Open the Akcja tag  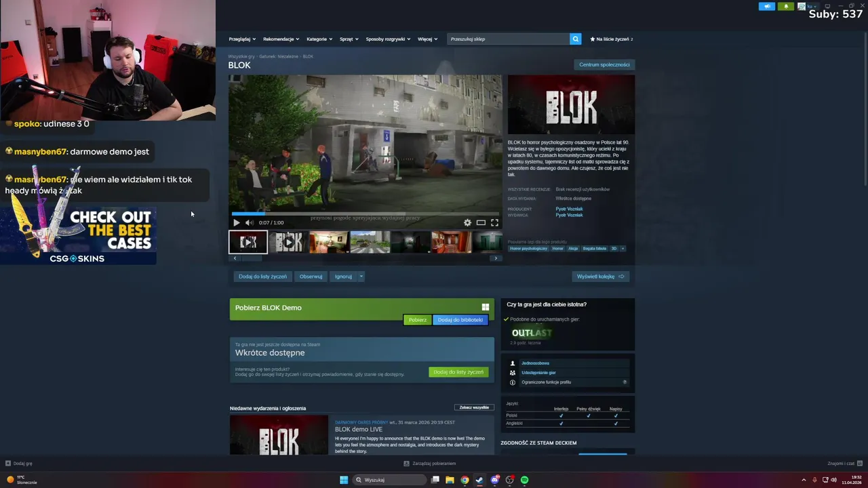click(x=573, y=249)
